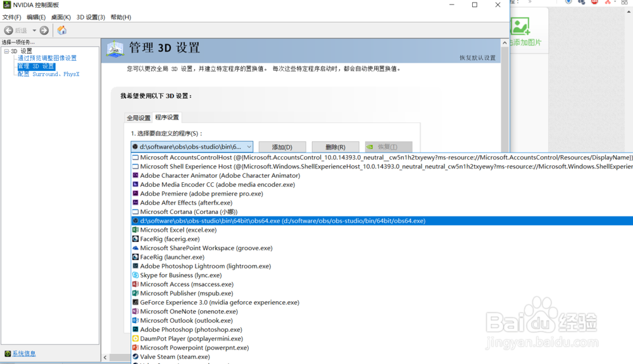The height and width of the screenshot is (364, 633).
Task: Select 管理 3D 设置 tree item
Action: (x=36, y=66)
